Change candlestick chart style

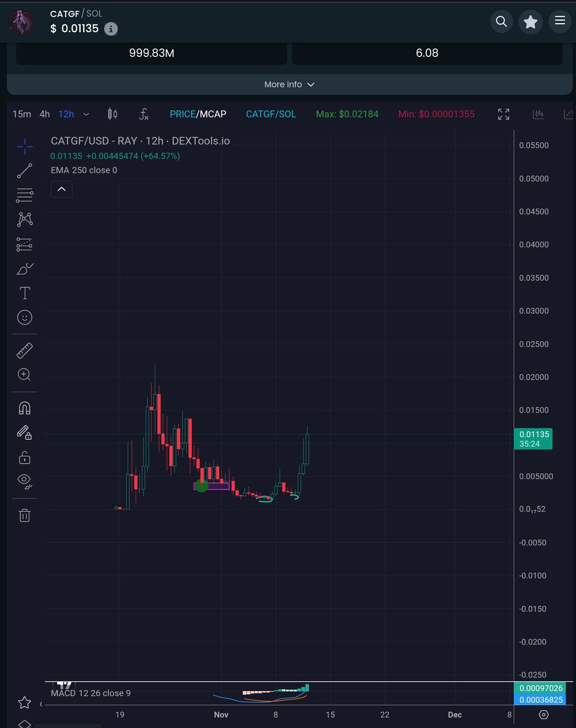pos(112,114)
